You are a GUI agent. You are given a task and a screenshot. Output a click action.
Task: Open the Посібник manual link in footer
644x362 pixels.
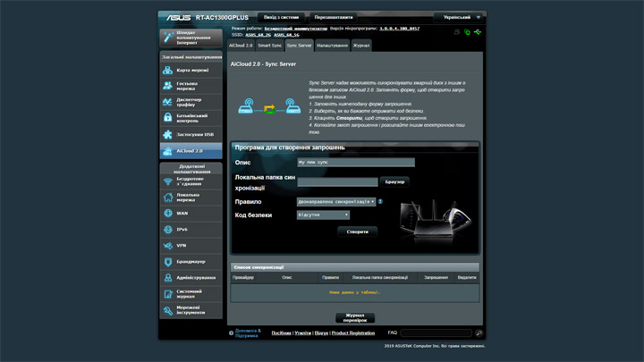(x=282, y=333)
